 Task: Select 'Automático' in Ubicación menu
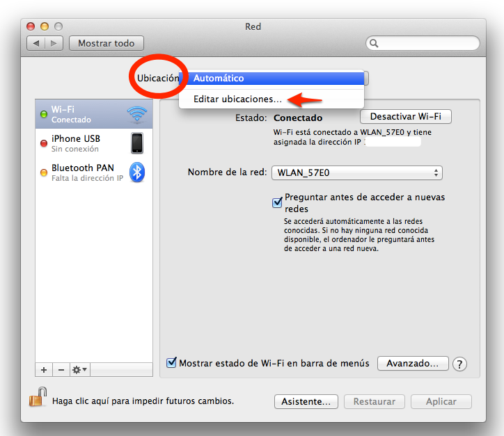point(271,79)
